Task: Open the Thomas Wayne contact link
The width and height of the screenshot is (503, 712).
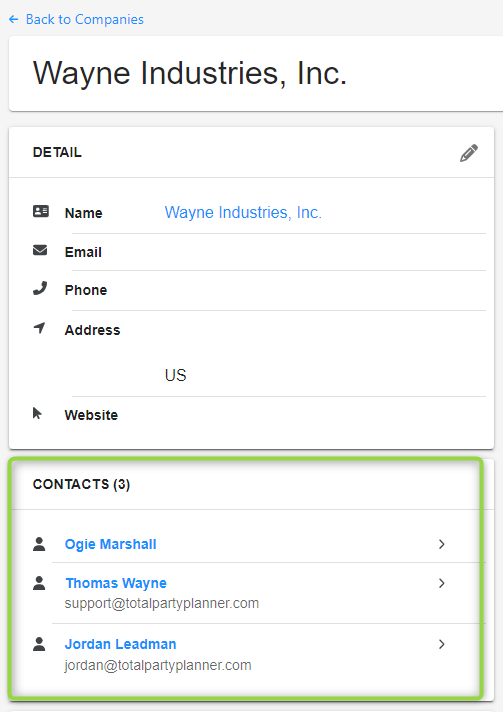Action: coord(116,583)
